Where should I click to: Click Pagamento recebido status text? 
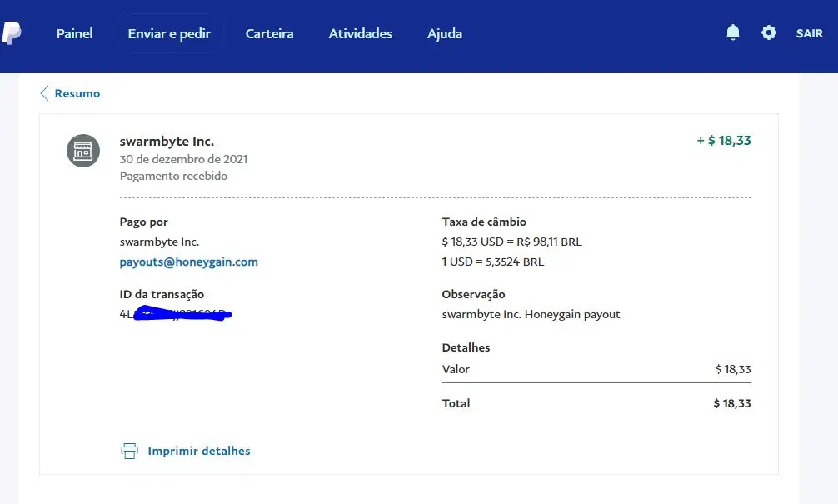[x=173, y=177]
